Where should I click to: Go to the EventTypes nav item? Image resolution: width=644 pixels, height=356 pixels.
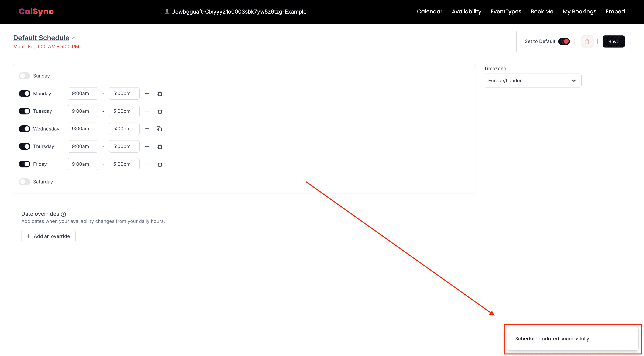point(506,12)
